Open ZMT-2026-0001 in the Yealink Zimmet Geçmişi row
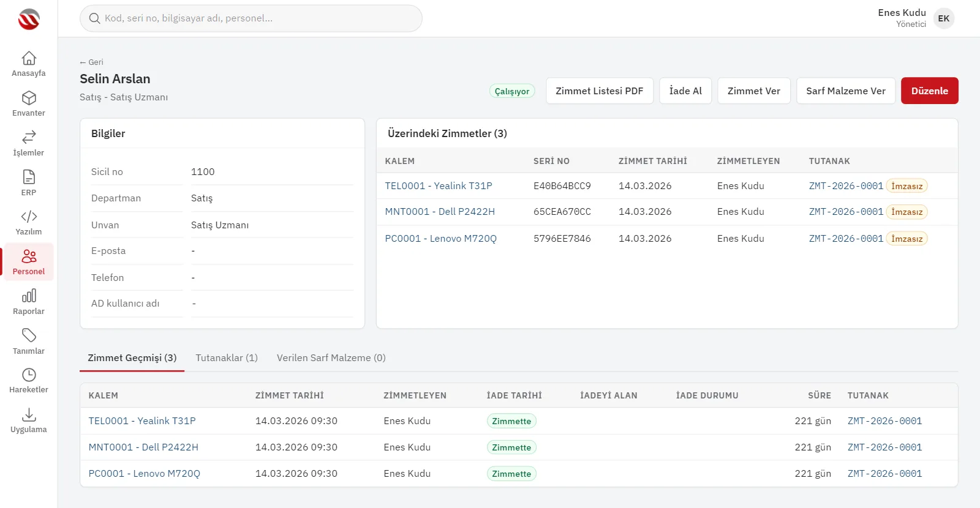Screen dimensions: 980x508 [885, 421]
